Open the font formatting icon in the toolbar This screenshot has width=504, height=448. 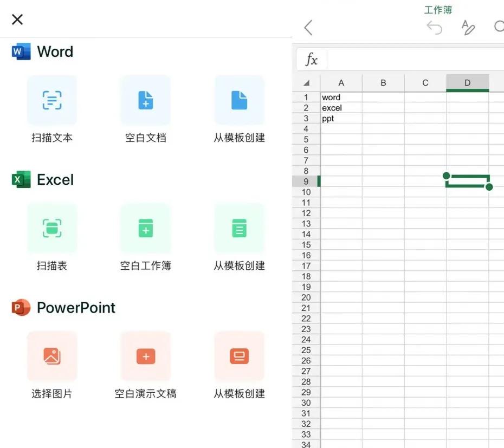(468, 27)
